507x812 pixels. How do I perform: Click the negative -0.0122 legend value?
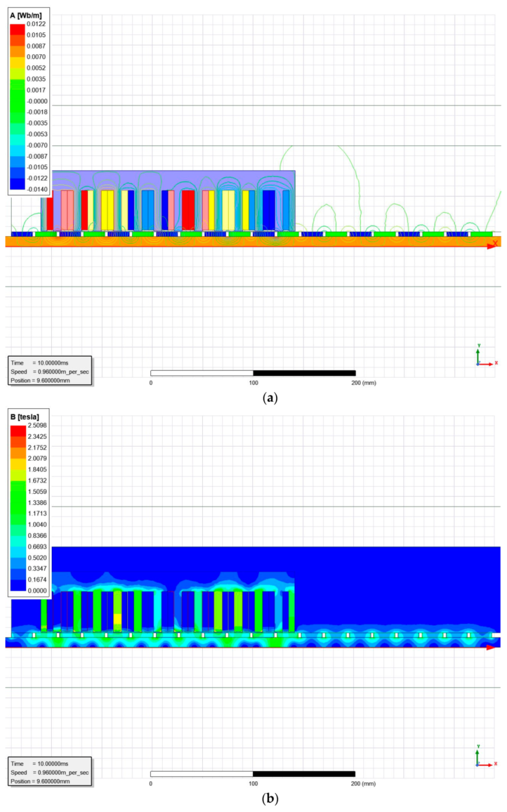coord(37,179)
